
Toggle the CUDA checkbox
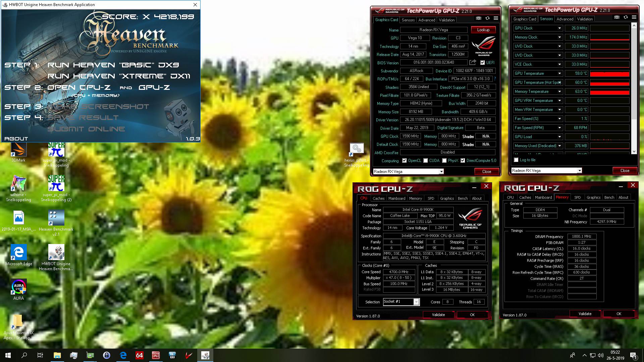[x=425, y=161]
